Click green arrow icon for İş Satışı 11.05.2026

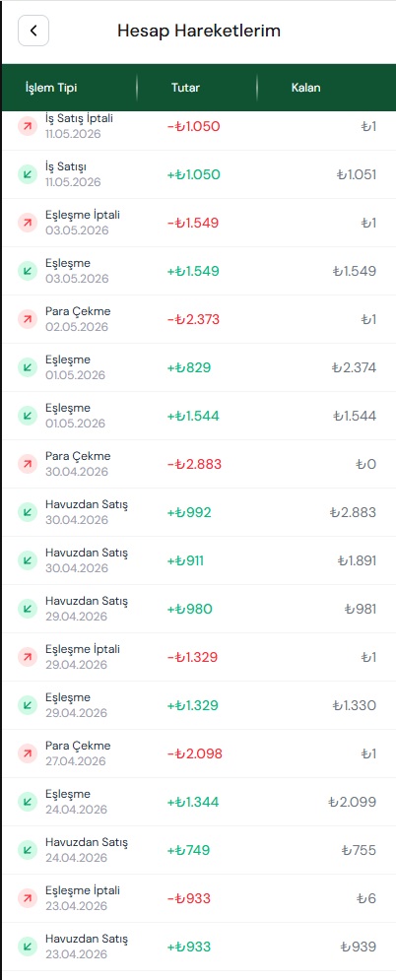28,174
